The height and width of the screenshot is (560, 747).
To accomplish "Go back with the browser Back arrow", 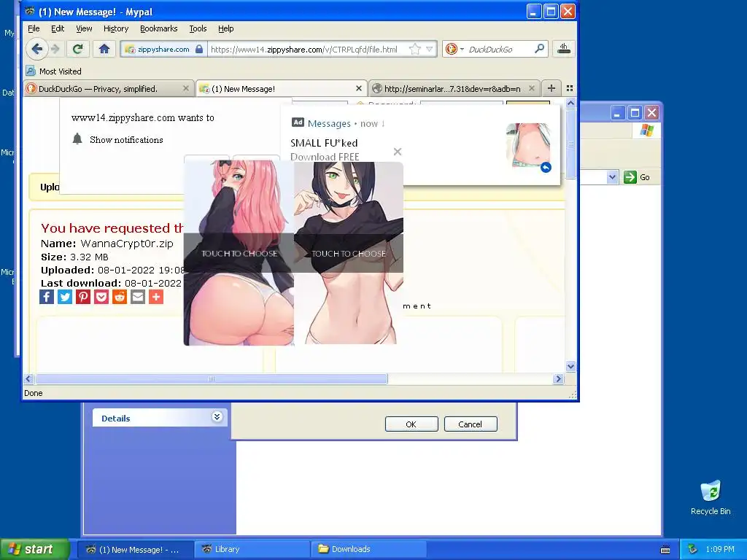I will click(36, 49).
